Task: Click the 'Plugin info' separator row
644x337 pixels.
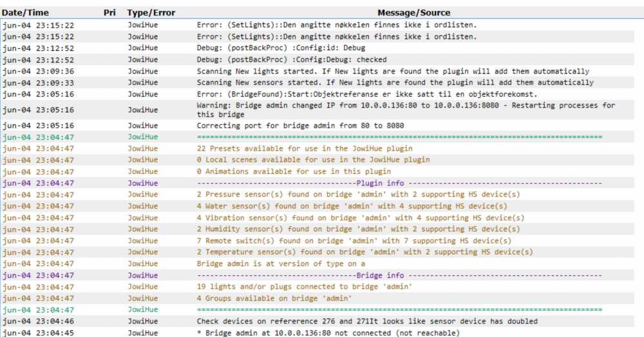Action: point(399,183)
